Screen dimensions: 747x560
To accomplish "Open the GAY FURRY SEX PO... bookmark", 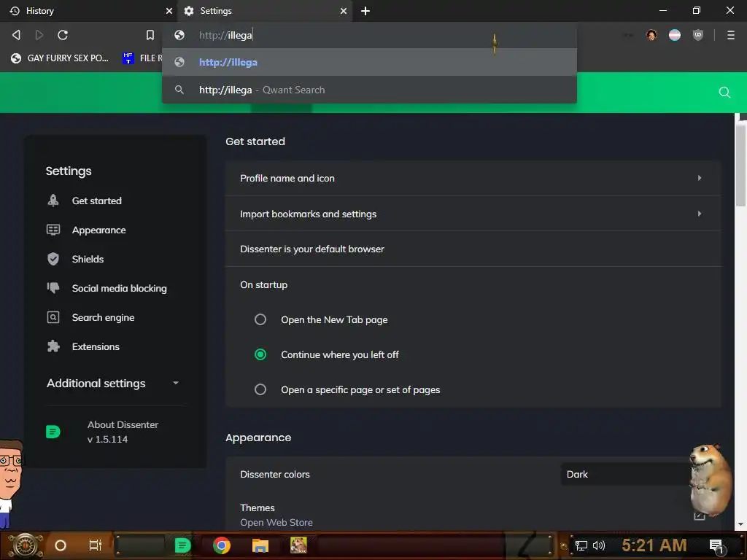I will click(60, 58).
